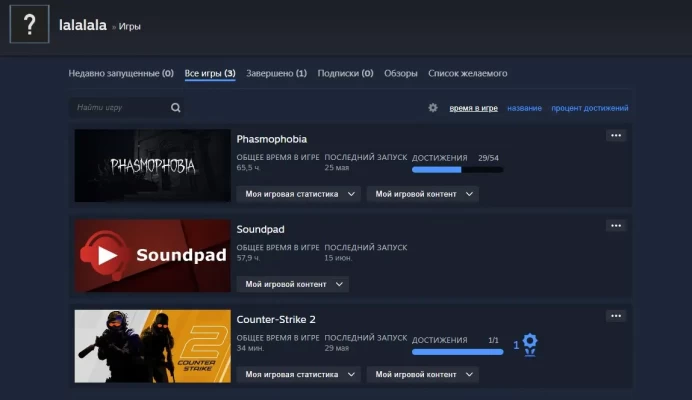Open the three-dot menu for Counter-Strike 2
Viewport: 692px width, 400px height.
point(616,316)
